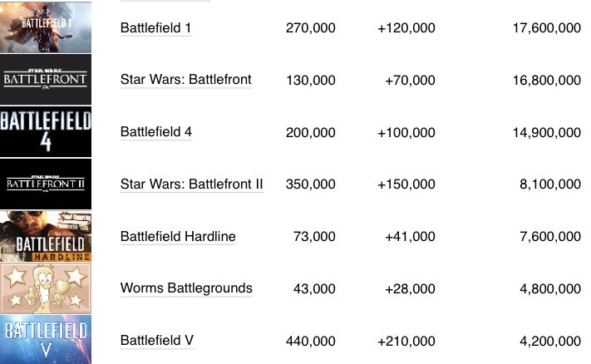This screenshot has height=364, width=591.
Task: Click the Battlefield Hardline title link
Action: 178,237
